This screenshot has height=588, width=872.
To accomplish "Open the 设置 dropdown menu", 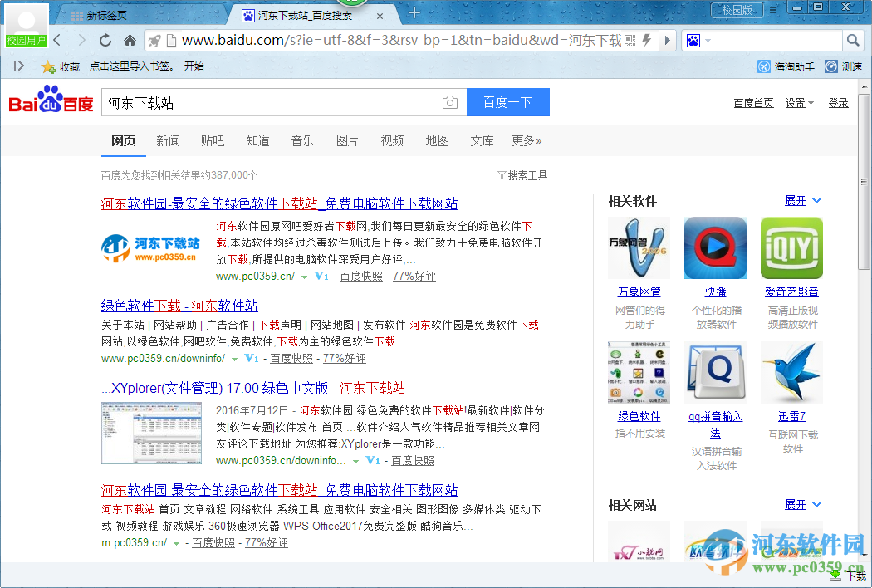I will click(799, 103).
